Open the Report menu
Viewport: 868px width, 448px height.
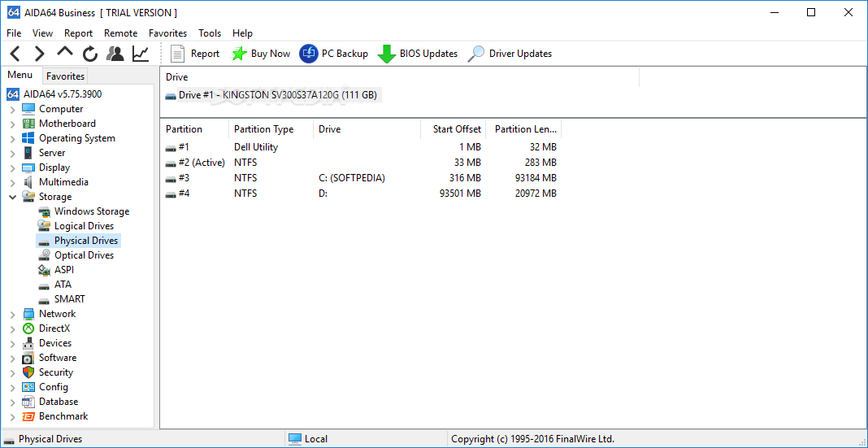[x=78, y=33]
